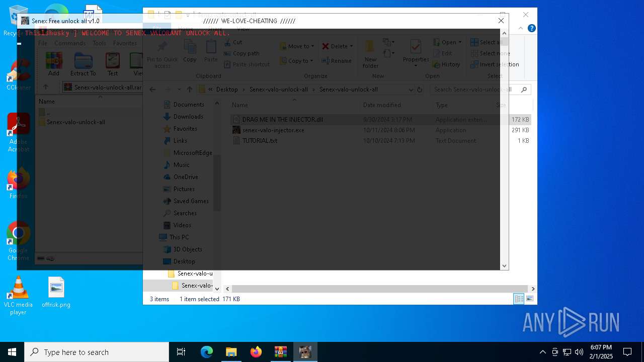The image size is (644, 362).
Task: Open the WinRAR Tools menu
Action: coord(99,43)
